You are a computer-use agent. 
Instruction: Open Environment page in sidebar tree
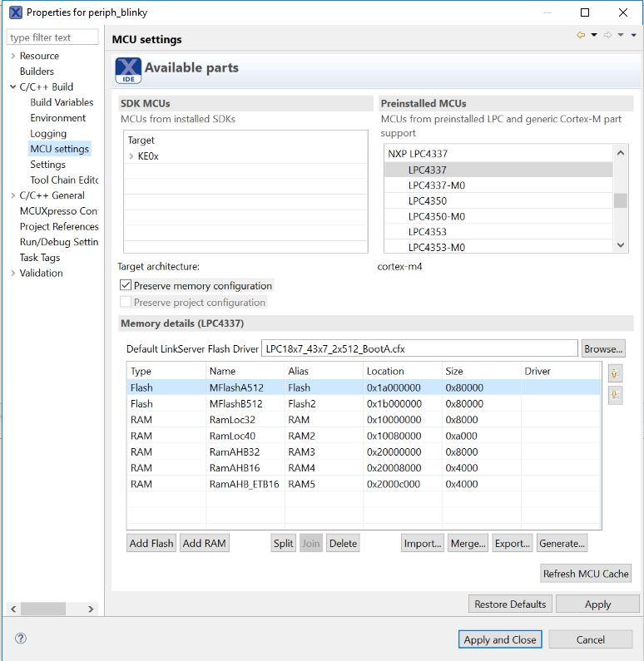coord(57,118)
